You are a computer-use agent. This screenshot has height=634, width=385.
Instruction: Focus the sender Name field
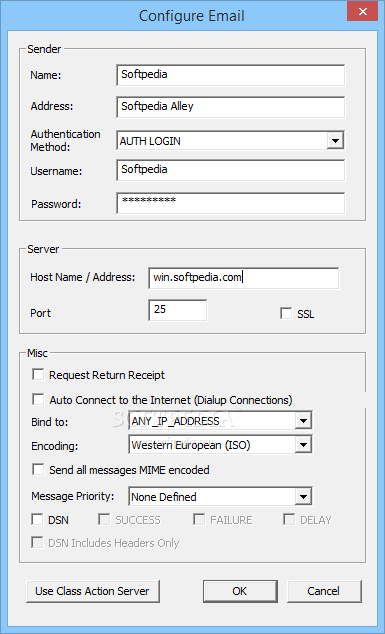click(231, 75)
